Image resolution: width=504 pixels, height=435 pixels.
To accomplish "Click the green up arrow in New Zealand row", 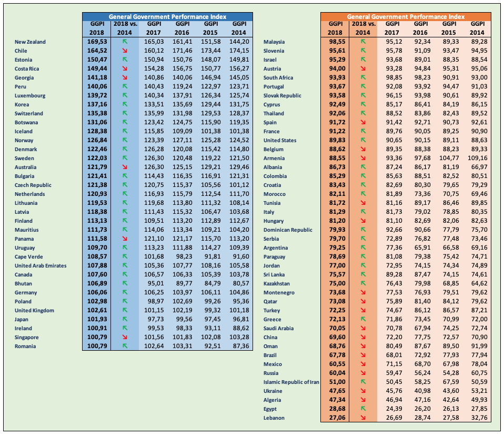I will tap(125, 42).
